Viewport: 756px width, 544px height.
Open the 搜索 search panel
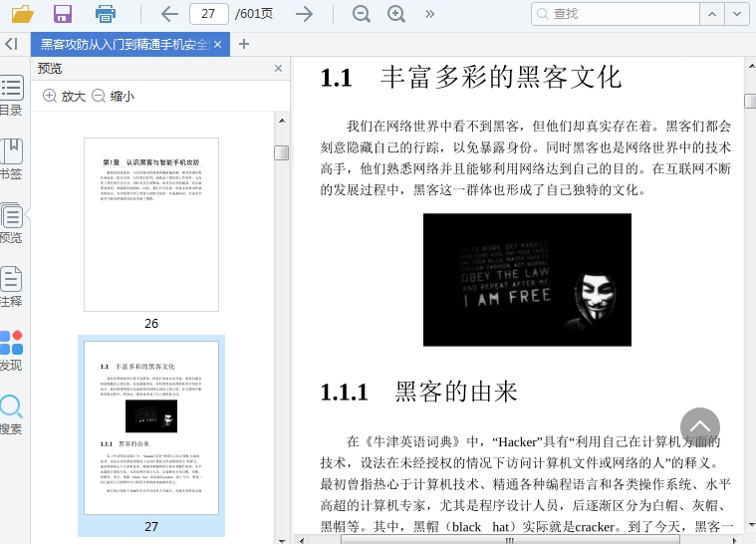point(12,413)
